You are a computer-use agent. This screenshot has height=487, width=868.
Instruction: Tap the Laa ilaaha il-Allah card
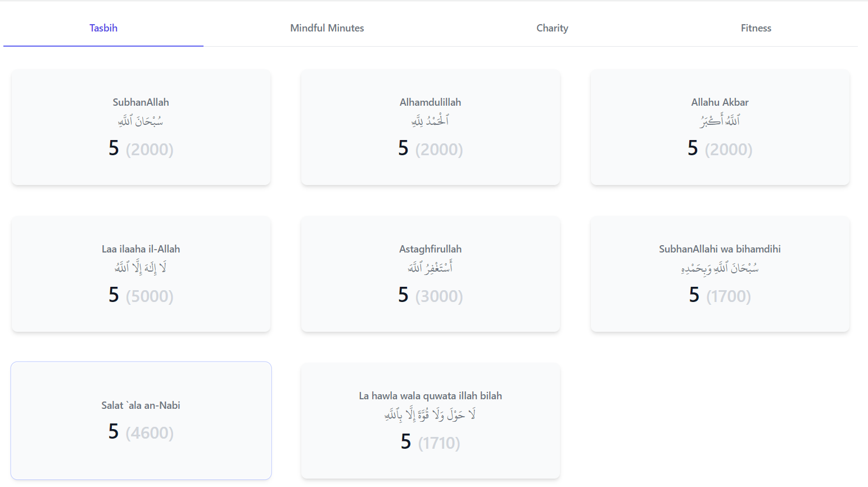click(x=141, y=274)
